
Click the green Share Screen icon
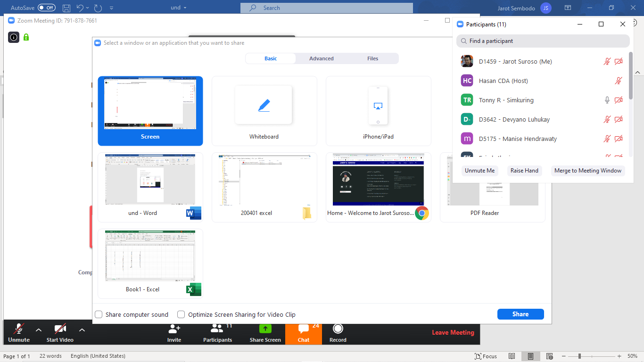point(265,329)
